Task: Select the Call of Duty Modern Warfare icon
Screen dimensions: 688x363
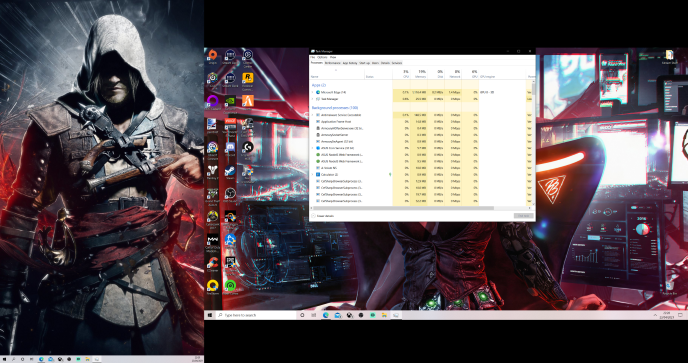Action: pyautogui.click(x=212, y=239)
